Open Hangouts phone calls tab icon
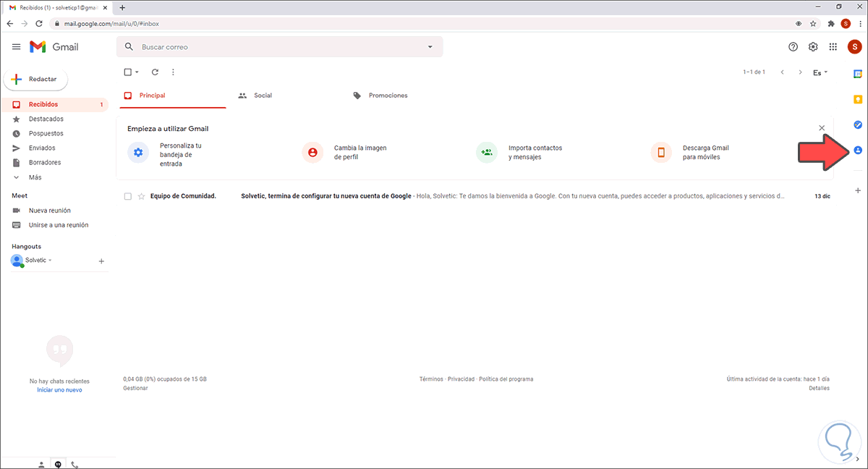The image size is (868, 469). click(x=75, y=464)
